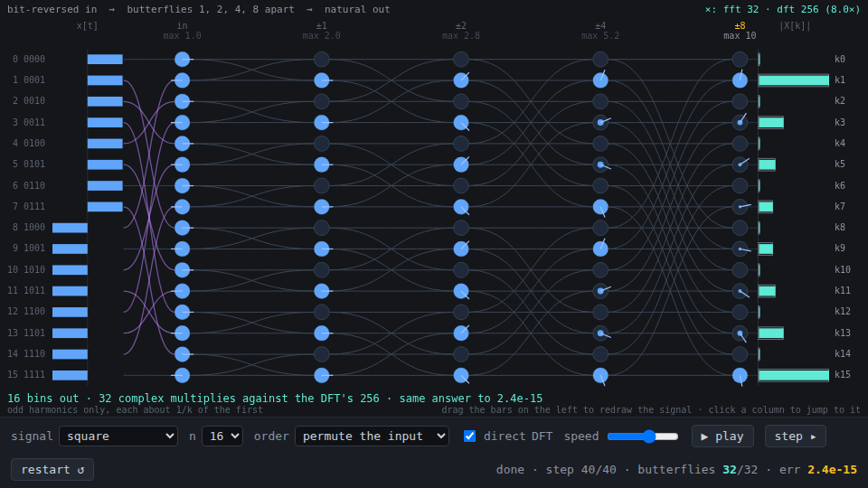Click the 'in' column node on row 15
This screenshot has height=488, width=868.
[182, 375]
